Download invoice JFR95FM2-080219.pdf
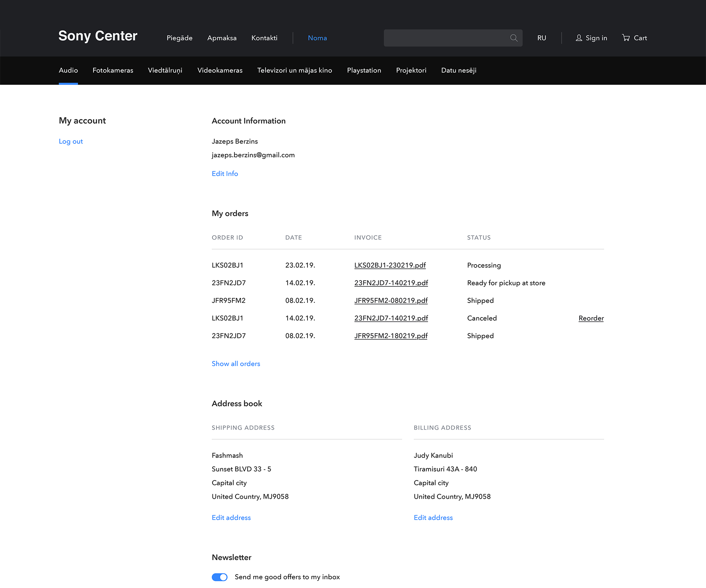Image resolution: width=706 pixels, height=588 pixels. tap(391, 301)
